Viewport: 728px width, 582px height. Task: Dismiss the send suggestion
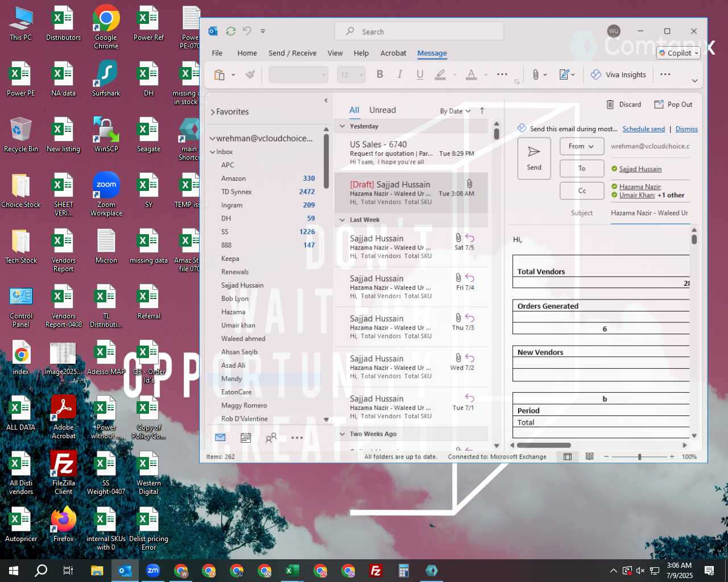(686, 129)
